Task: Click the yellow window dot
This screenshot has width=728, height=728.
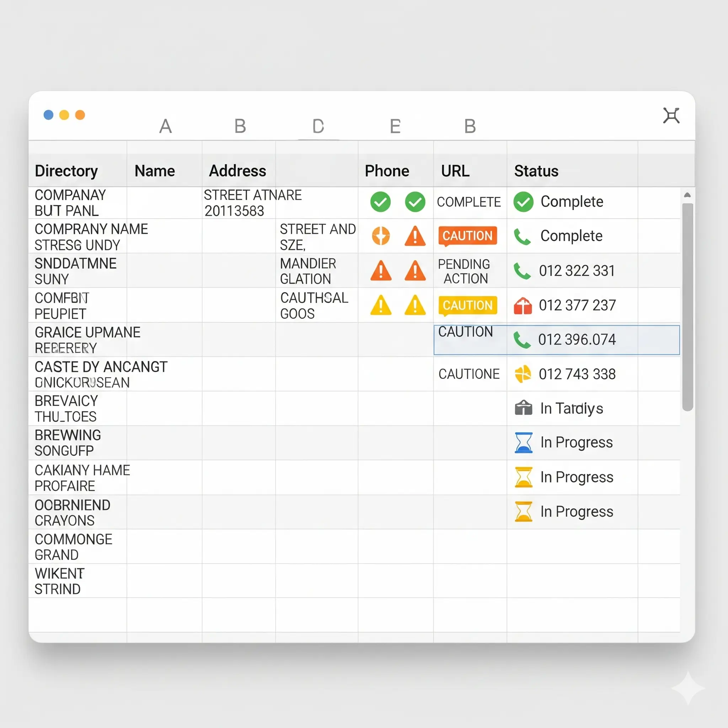Action: pyautogui.click(x=64, y=114)
